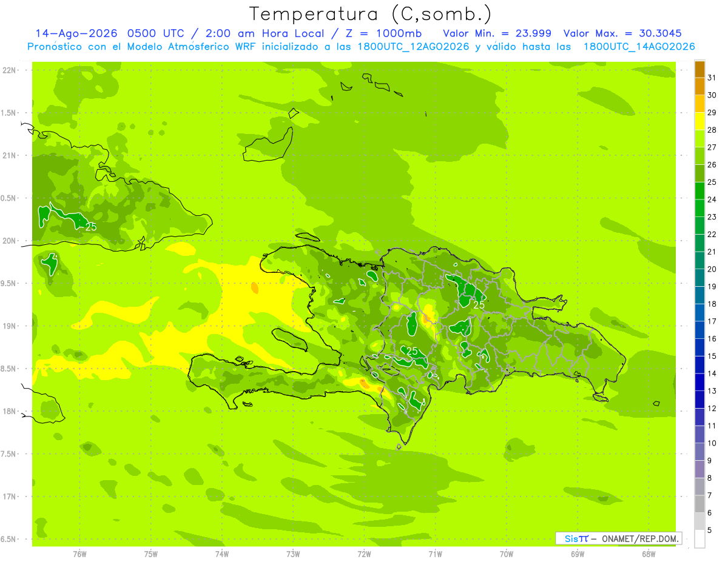The image size is (728, 562).
Task: Pick the dark blue legend swatch between 13 and 14
Action: pos(699,382)
